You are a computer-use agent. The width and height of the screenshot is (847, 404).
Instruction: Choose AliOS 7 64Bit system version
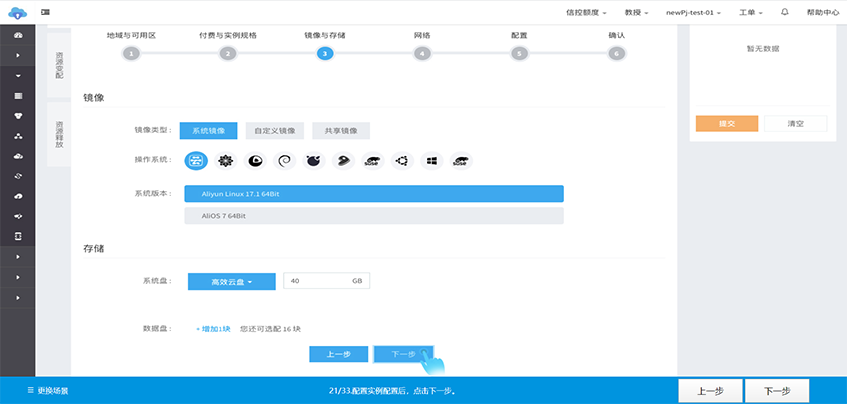coord(374,216)
